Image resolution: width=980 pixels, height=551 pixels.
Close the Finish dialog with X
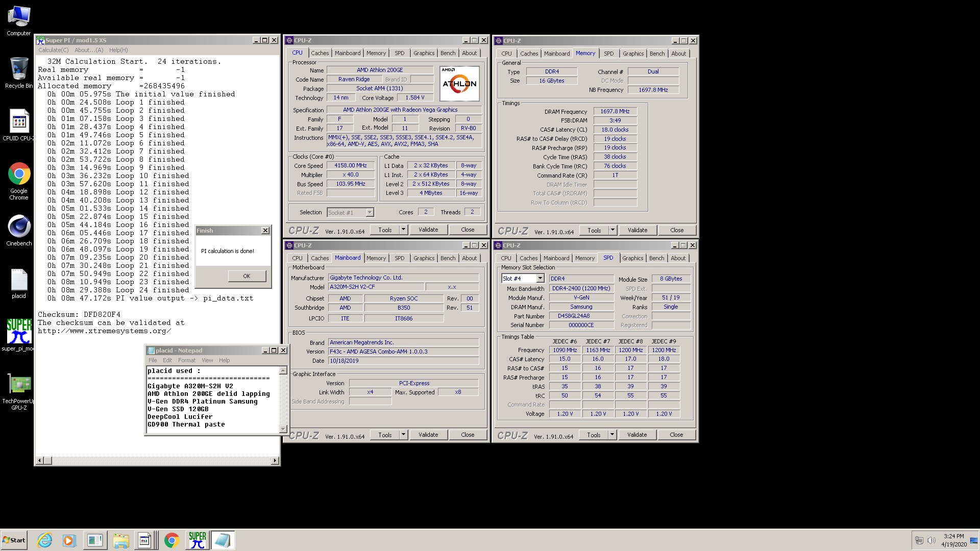coord(265,231)
